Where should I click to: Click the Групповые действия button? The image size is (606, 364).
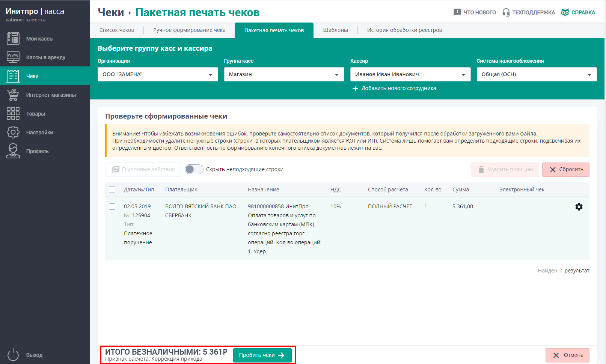(x=143, y=170)
